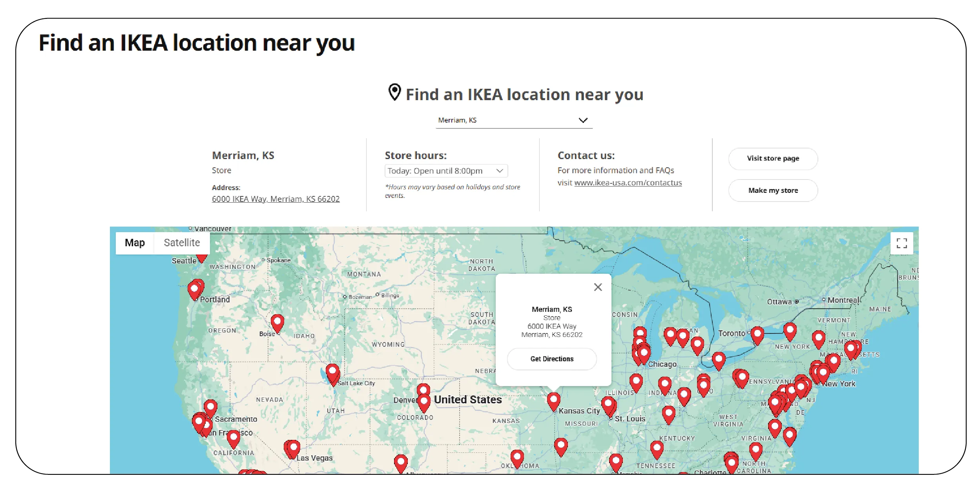This screenshot has height=487, width=980.
Task: Expand the store hours dropdown
Action: pyautogui.click(x=445, y=170)
